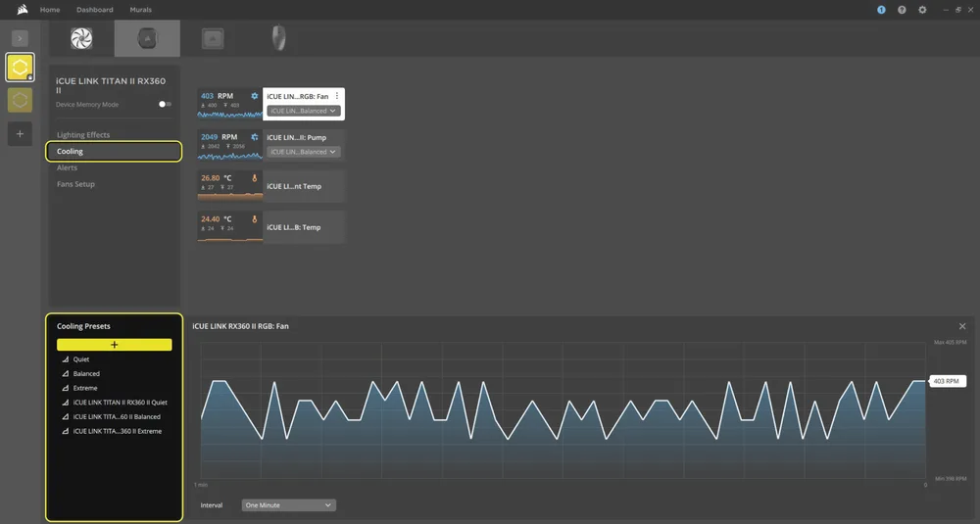
Task: Click pump icon on 2049 RPM tile
Action: (x=255, y=137)
